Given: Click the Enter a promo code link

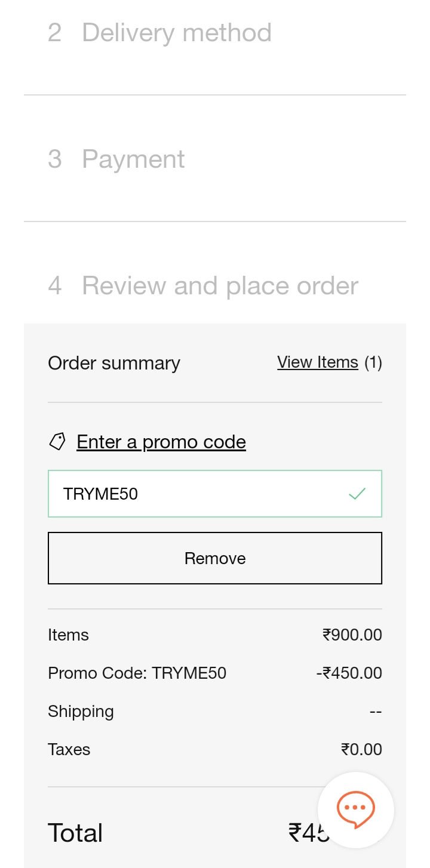Looking at the screenshot, I should [161, 442].
